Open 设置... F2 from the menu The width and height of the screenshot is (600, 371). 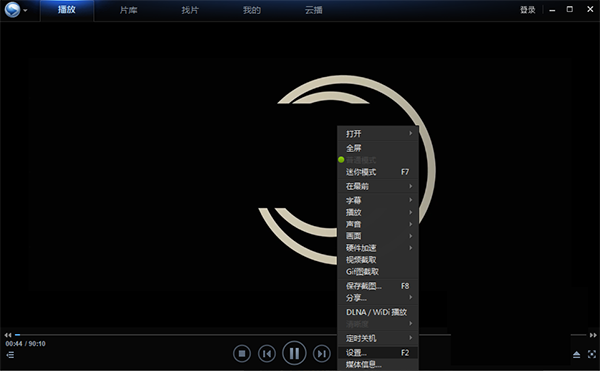coord(378,353)
